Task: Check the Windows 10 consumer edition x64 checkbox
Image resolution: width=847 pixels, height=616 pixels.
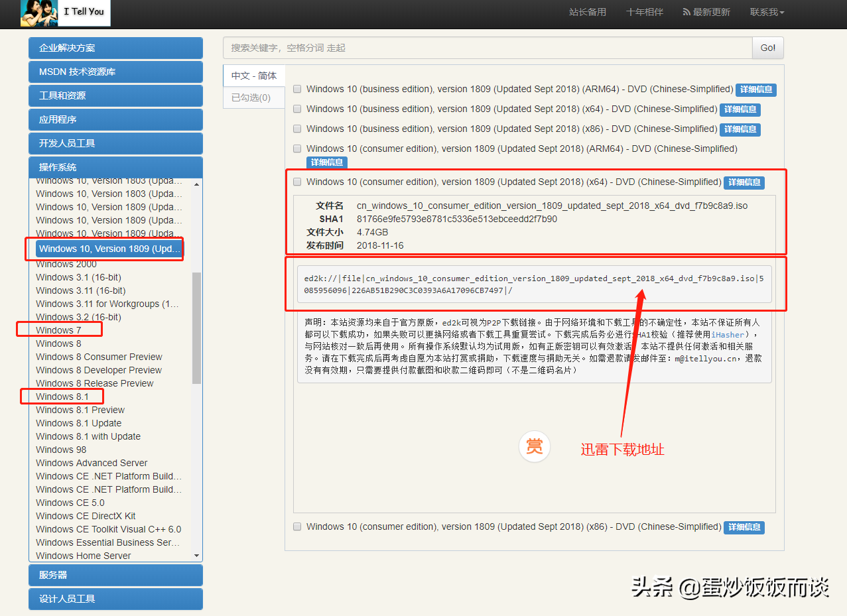Action: point(296,181)
